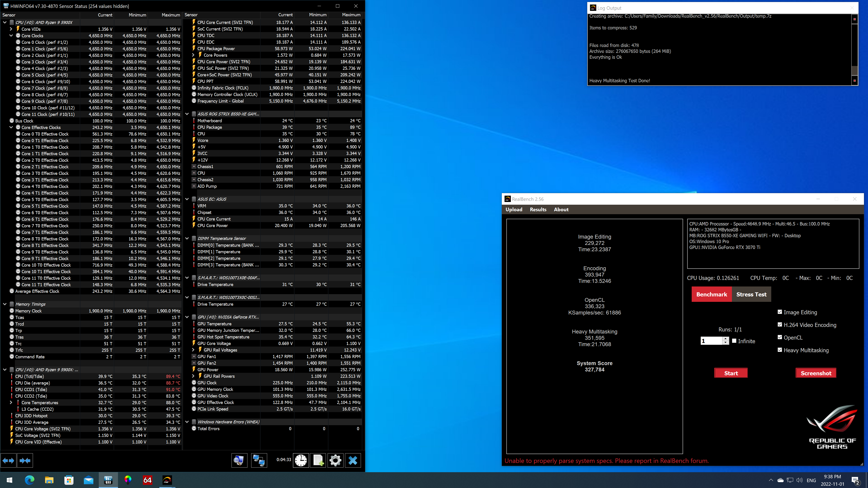Screen dimensions: 868x488
Task: Click Log Output window title icon
Action: (x=593, y=8)
